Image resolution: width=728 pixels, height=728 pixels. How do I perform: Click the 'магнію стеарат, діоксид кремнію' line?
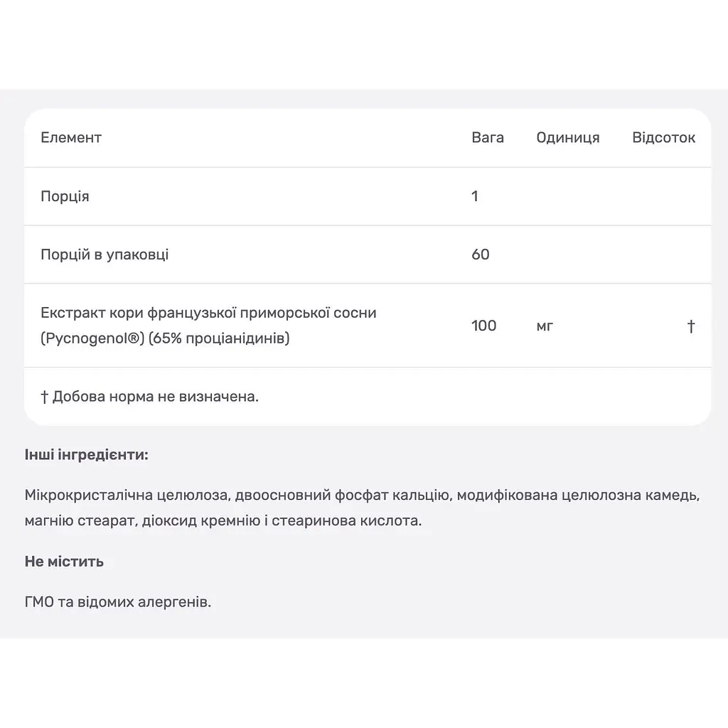[223, 521]
